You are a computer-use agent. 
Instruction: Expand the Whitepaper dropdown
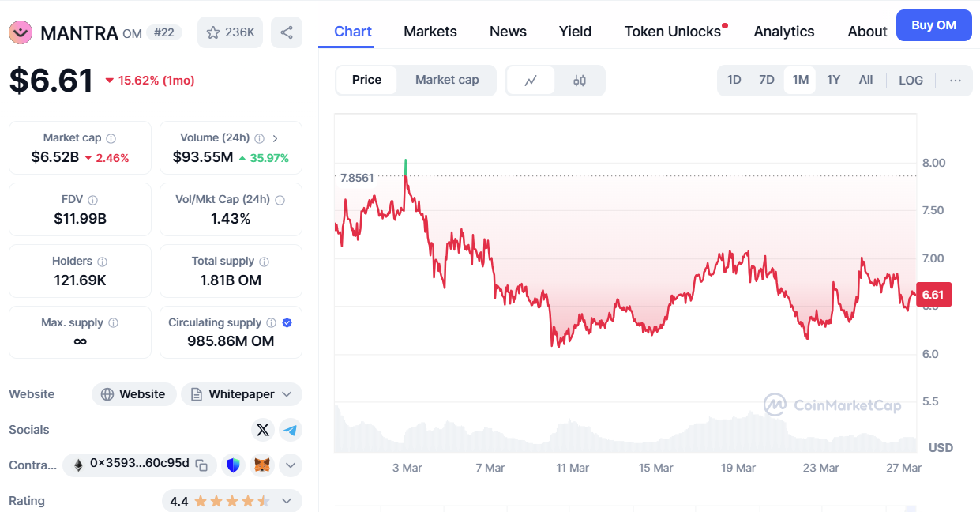pos(287,394)
